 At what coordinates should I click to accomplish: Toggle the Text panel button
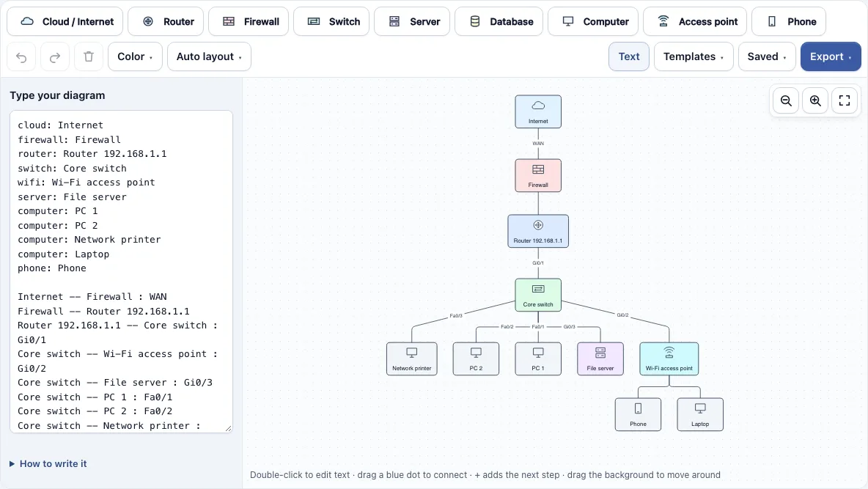629,56
